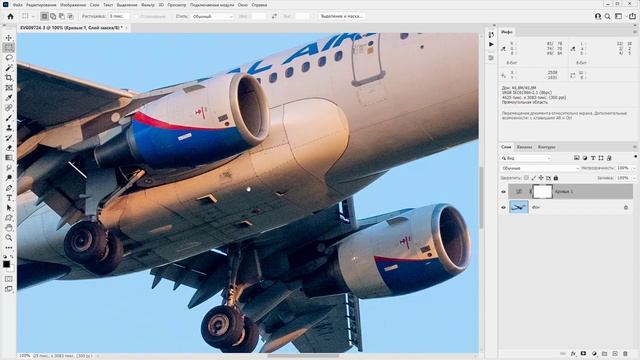Select the Brush tool
The width and height of the screenshot is (640, 360).
pos(9,118)
